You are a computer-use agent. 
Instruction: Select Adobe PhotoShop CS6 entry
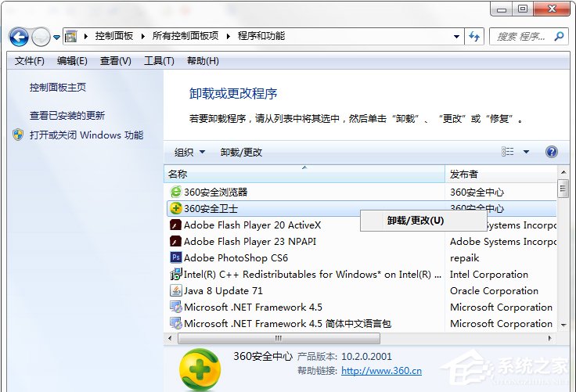236,258
